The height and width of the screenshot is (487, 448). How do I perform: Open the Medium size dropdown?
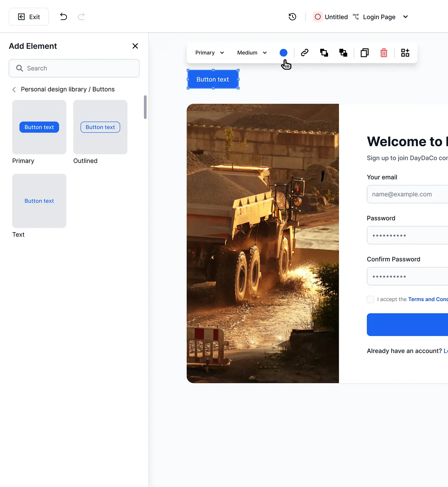click(251, 53)
